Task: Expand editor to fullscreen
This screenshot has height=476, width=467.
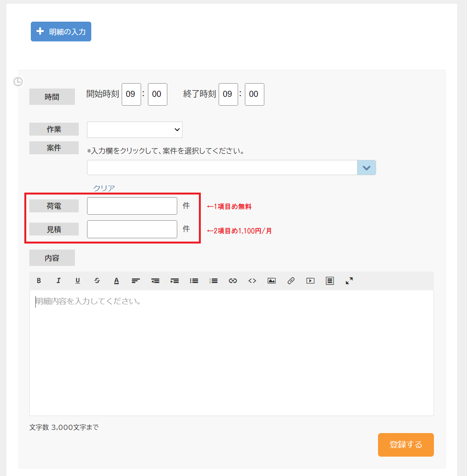Action: tap(349, 281)
